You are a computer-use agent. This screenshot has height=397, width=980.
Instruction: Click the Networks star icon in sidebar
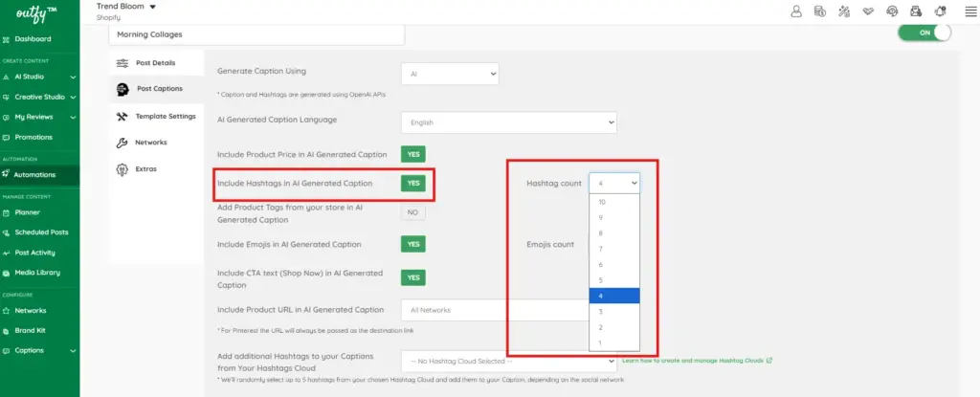click(7, 311)
